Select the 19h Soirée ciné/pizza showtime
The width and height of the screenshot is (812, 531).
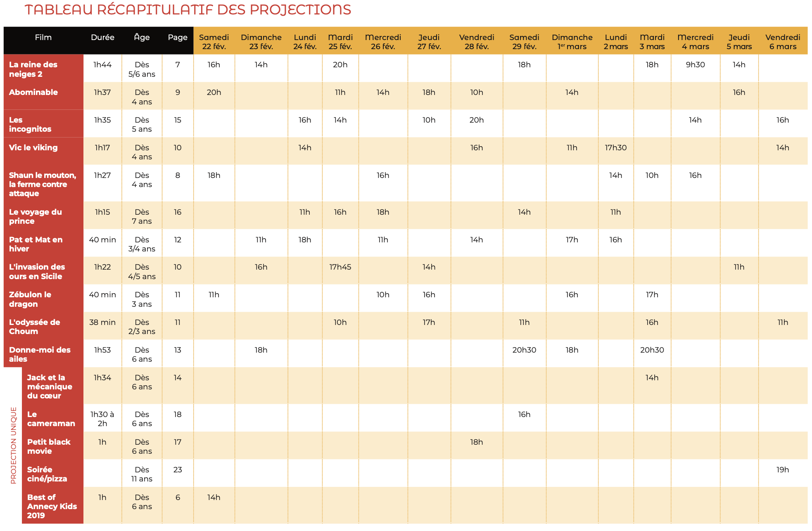click(x=782, y=470)
